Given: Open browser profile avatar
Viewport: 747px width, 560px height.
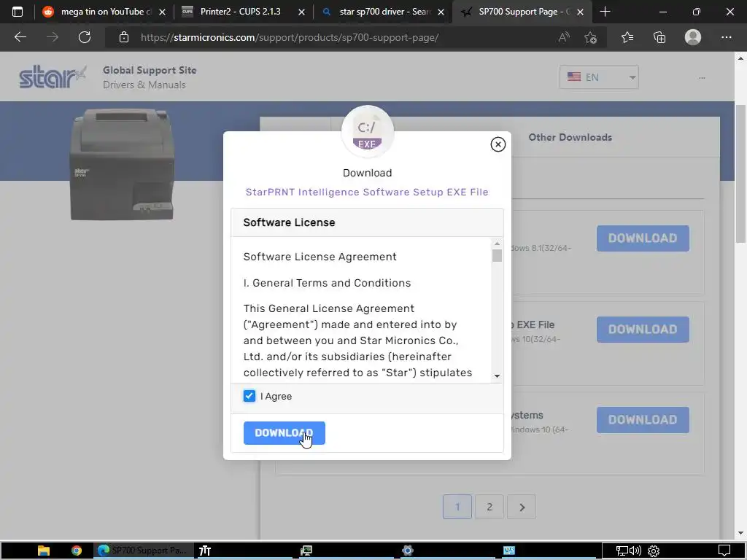Looking at the screenshot, I should coord(693,37).
